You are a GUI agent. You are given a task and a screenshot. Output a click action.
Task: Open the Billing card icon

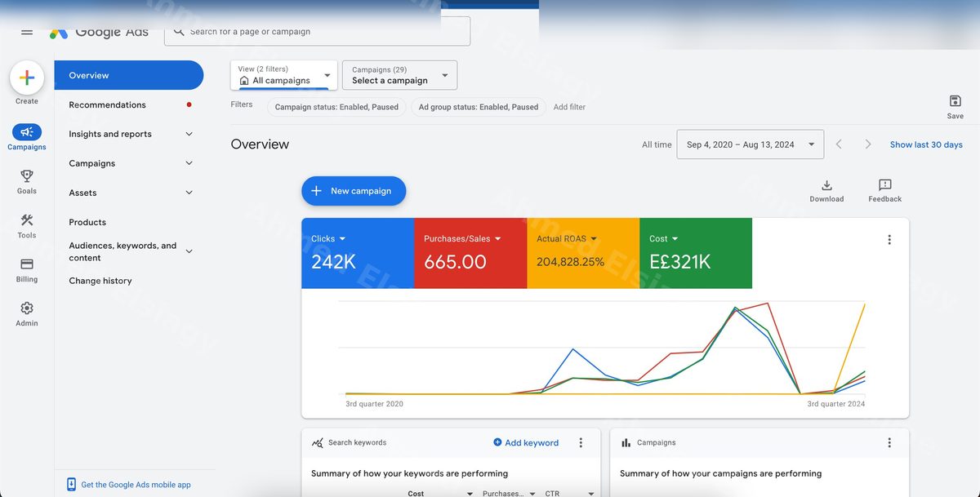[x=27, y=264]
